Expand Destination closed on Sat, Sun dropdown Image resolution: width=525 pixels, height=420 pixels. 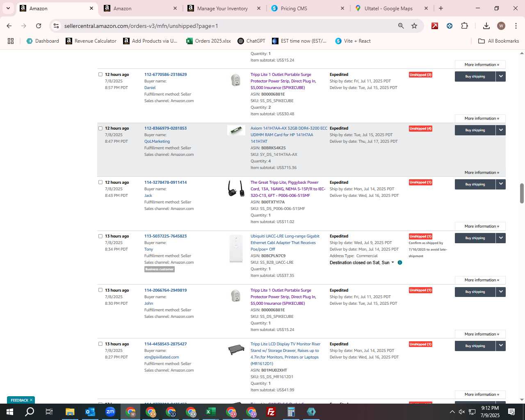coord(393,262)
